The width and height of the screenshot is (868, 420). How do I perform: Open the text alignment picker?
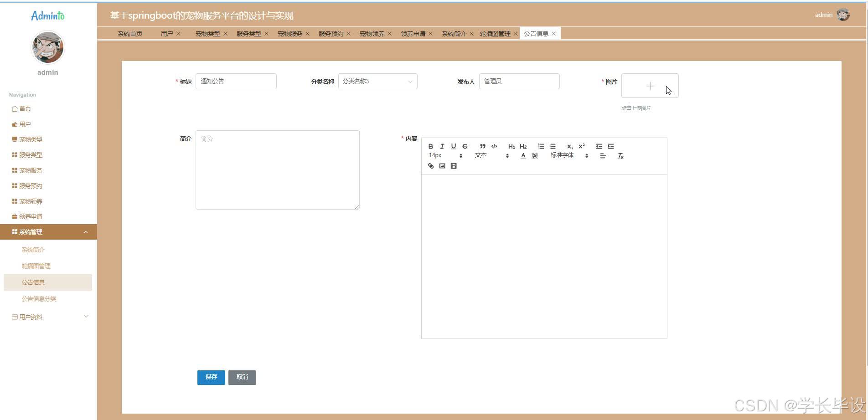click(x=603, y=156)
